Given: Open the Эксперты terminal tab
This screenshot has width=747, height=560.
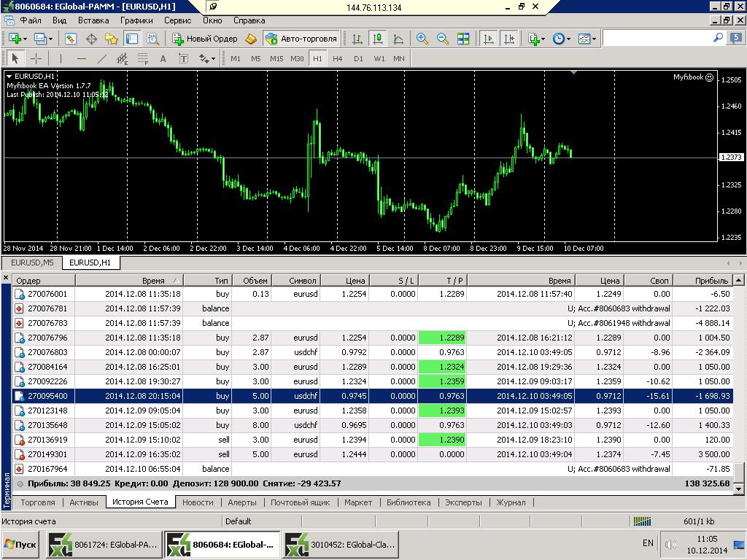Looking at the screenshot, I should 463,502.
